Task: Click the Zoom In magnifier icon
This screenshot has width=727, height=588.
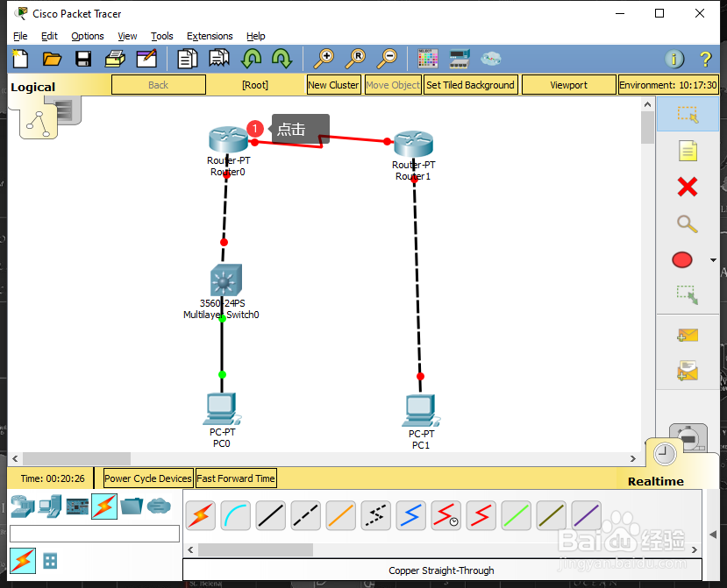Action: pyautogui.click(x=324, y=59)
